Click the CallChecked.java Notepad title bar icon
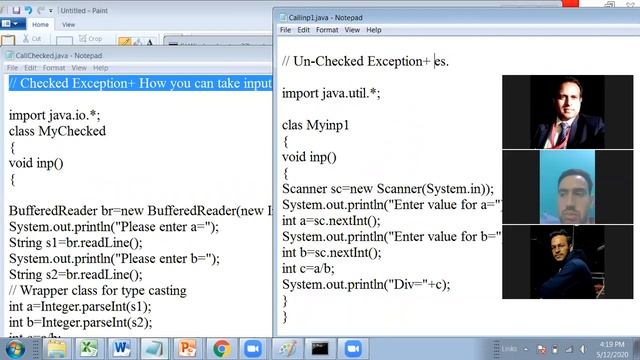This screenshot has width=640, height=360. tap(10, 56)
